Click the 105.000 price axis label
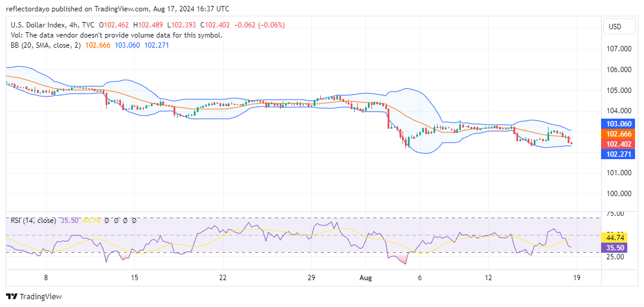This screenshot has height=307, width=644. [x=619, y=90]
